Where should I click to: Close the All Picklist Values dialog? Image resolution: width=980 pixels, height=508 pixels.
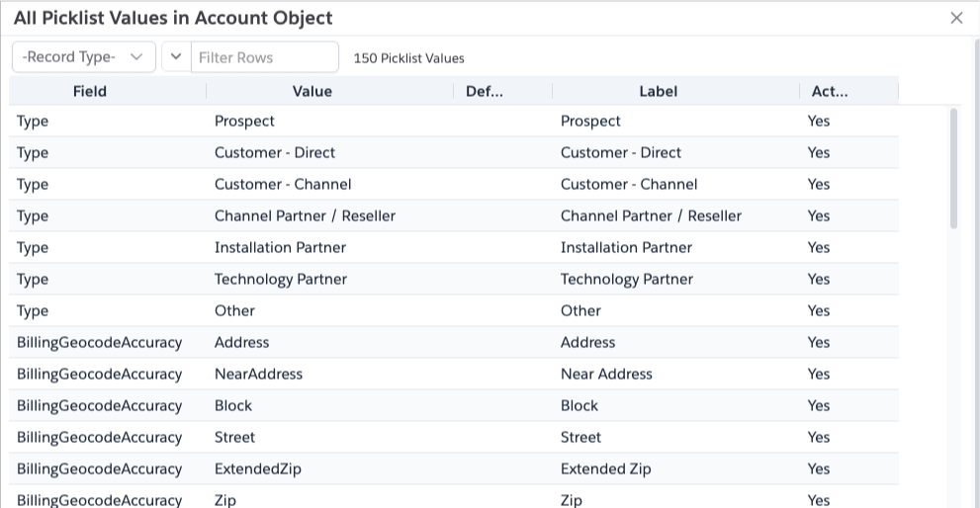coord(956,18)
